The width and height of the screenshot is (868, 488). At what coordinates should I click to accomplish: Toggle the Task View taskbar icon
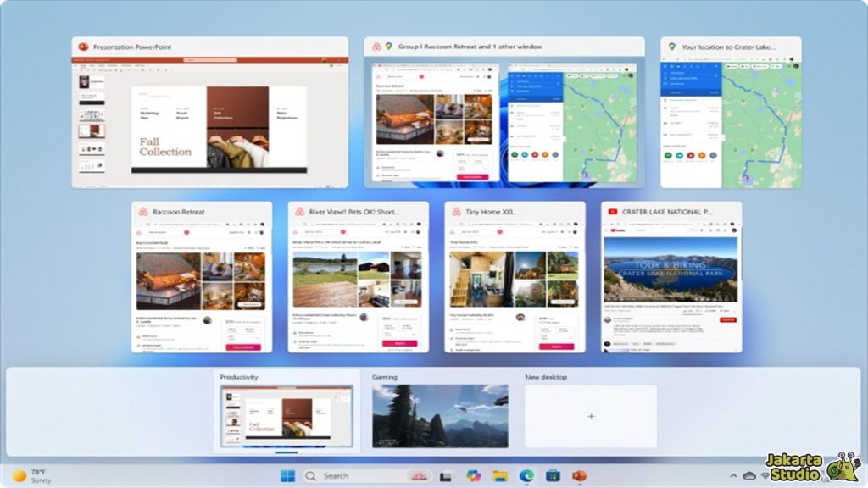pyautogui.click(x=446, y=476)
